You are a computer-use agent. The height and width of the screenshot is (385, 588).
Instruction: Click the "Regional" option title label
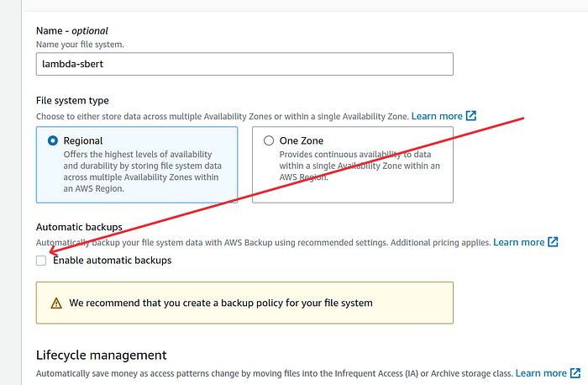[x=83, y=140]
